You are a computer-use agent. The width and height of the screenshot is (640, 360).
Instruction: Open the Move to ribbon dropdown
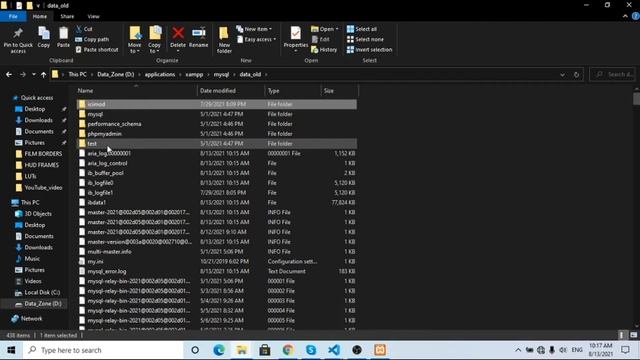click(x=135, y=40)
